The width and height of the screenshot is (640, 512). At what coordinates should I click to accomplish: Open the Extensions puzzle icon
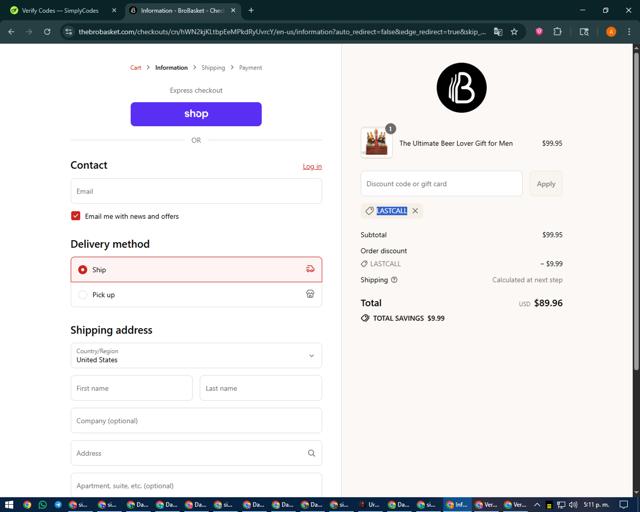click(558, 31)
